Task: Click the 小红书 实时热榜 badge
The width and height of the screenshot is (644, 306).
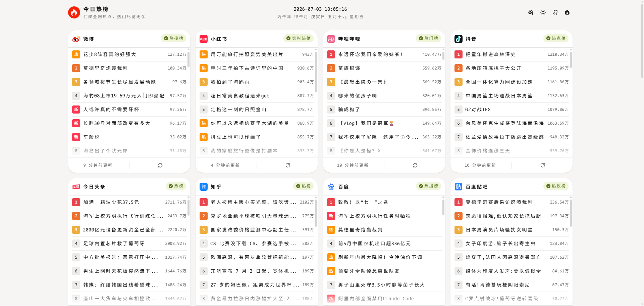Action: click(299, 38)
